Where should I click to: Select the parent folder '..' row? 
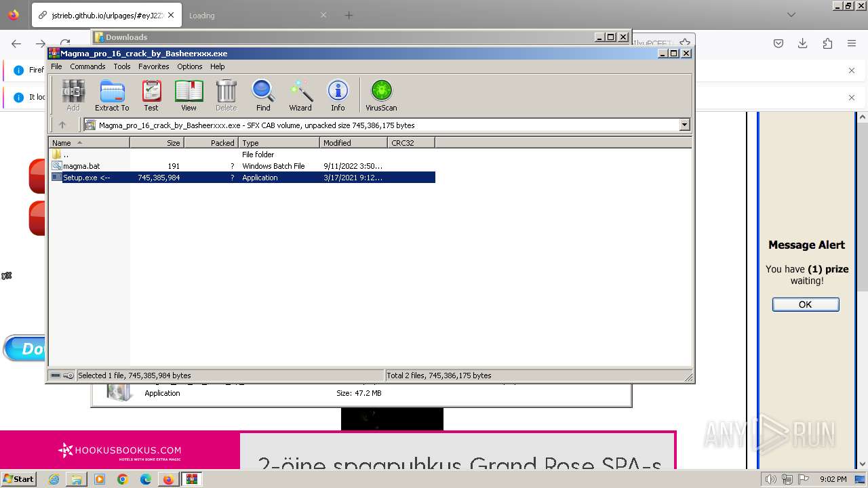coord(242,155)
